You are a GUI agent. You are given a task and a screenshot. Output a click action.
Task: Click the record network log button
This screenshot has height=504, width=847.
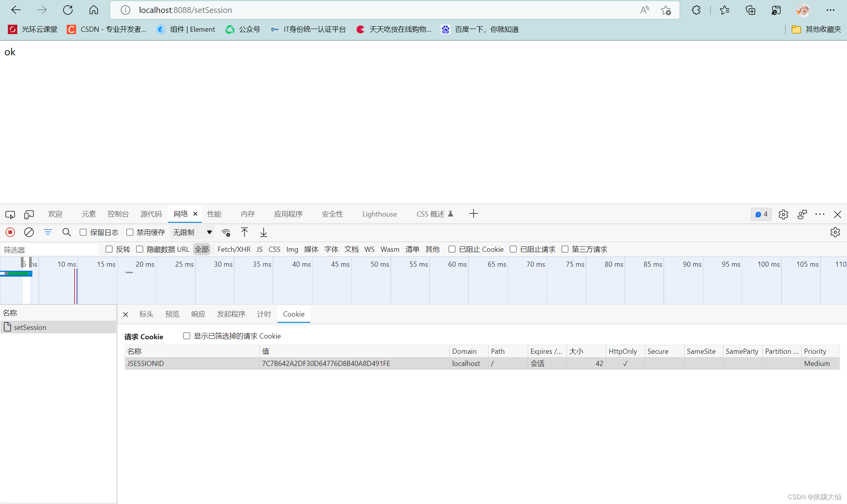coord(10,232)
